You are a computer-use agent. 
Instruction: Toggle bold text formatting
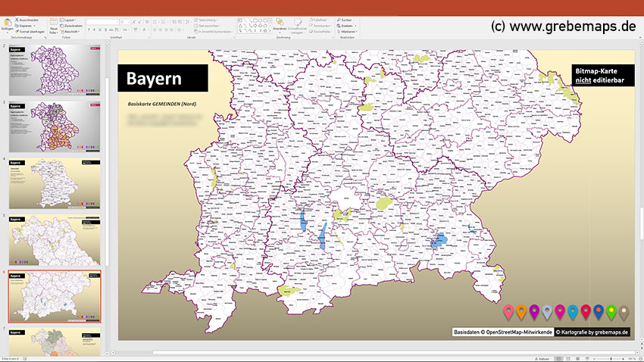click(89, 30)
